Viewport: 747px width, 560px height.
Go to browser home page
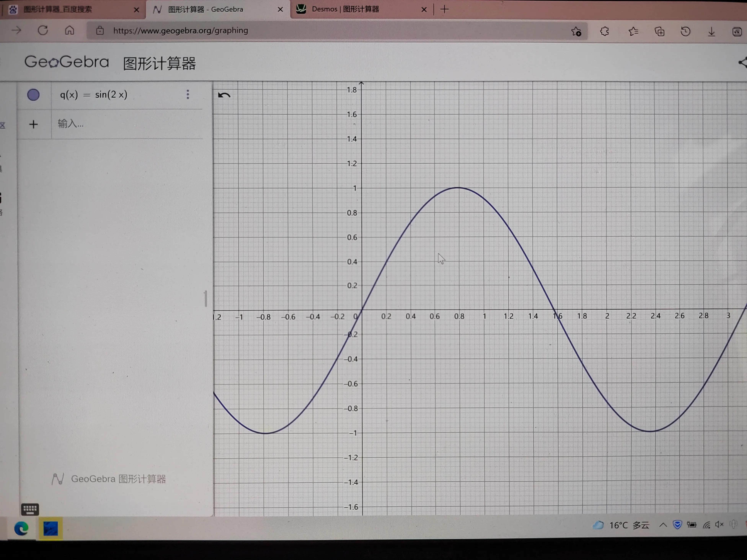[x=70, y=31]
